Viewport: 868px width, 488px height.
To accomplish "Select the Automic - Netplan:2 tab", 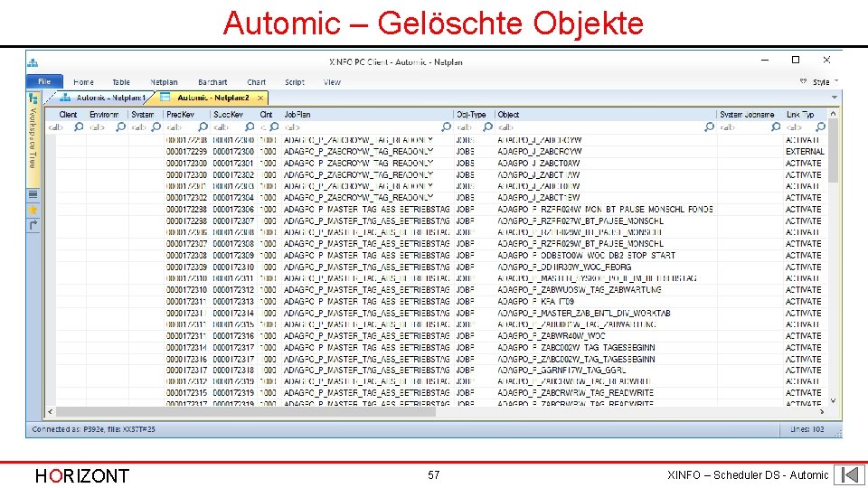I will tap(212, 98).
